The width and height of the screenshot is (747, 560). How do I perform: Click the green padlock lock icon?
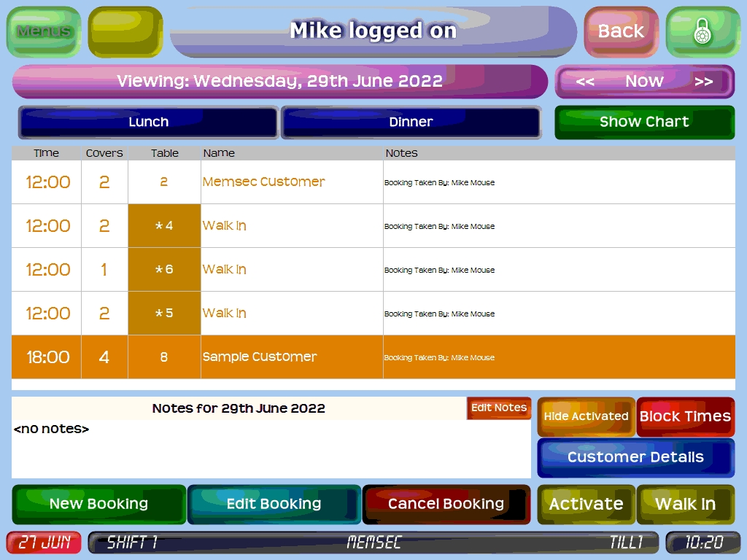703,31
